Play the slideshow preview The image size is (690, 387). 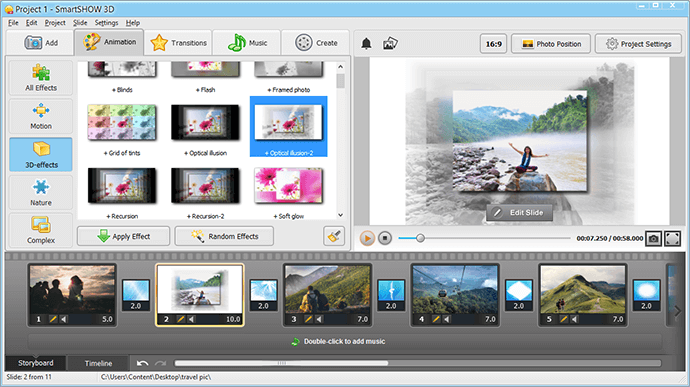(x=367, y=238)
